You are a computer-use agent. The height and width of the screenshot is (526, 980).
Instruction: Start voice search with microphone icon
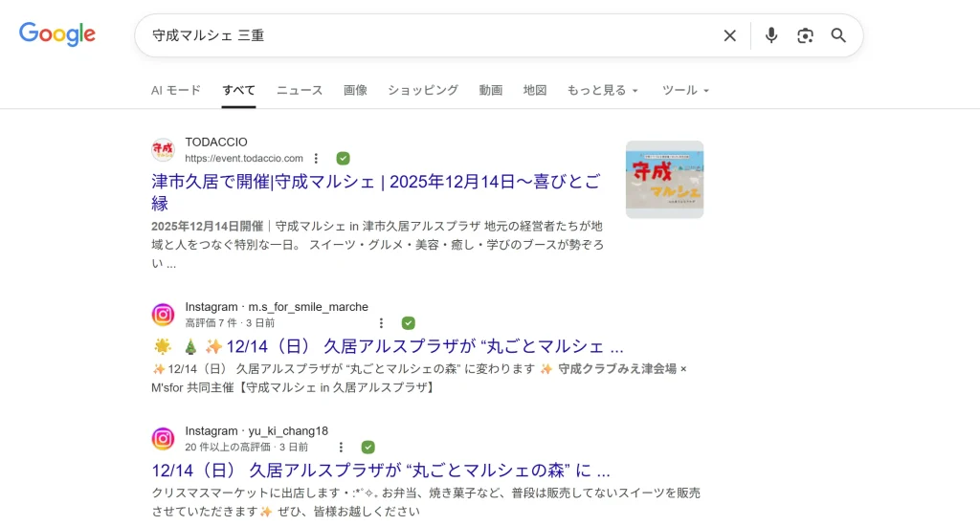[770, 35]
